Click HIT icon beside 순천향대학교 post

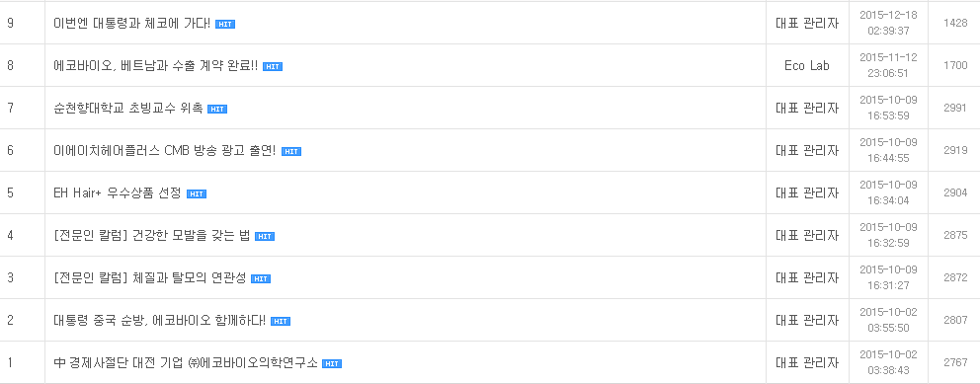tap(217, 110)
